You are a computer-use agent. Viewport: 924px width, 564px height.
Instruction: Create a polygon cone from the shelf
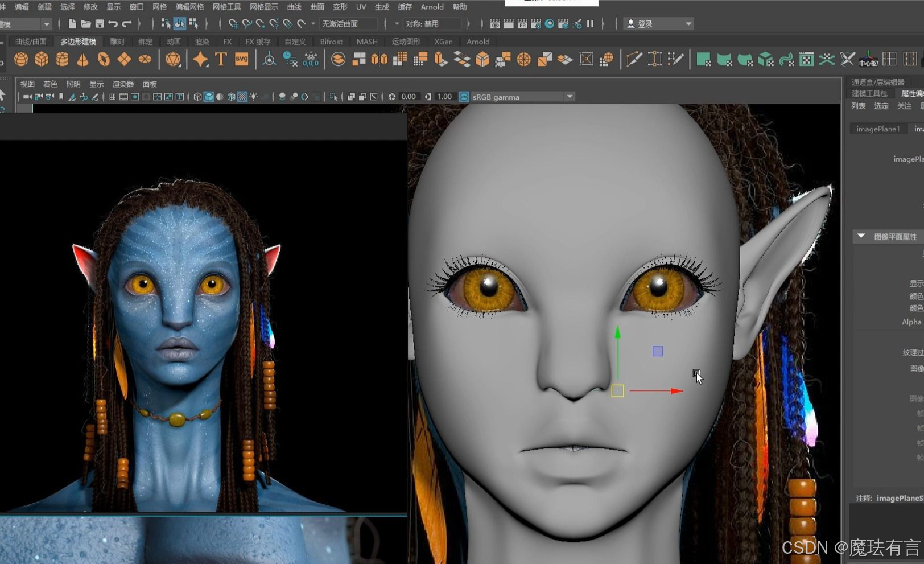pos(82,59)
